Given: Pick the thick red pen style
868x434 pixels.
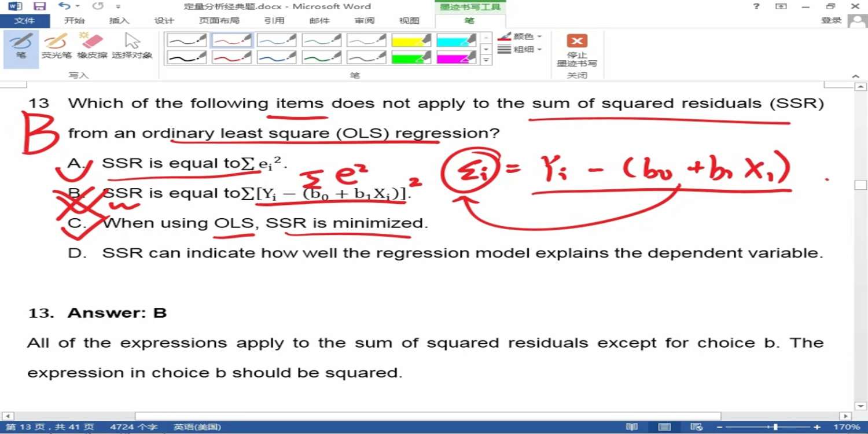Looking at the screenshot, I should point(232,57).
